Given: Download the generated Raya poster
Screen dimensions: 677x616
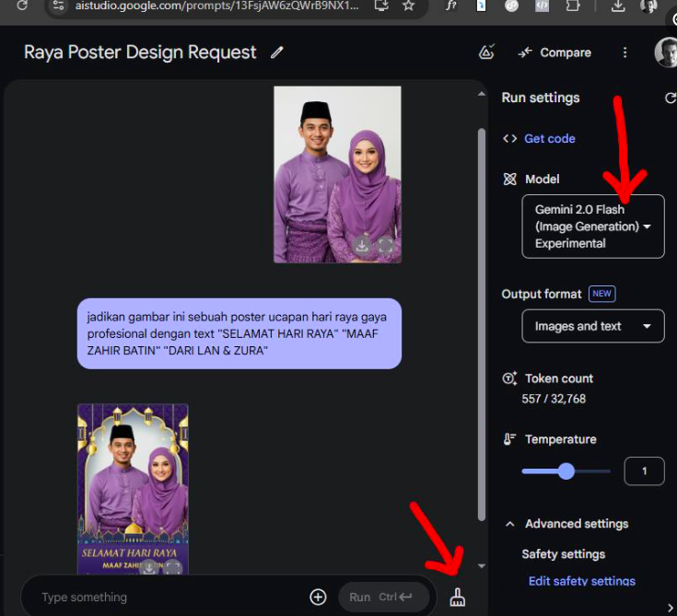Looking at the screenshot, I should [x=149, y=568].
